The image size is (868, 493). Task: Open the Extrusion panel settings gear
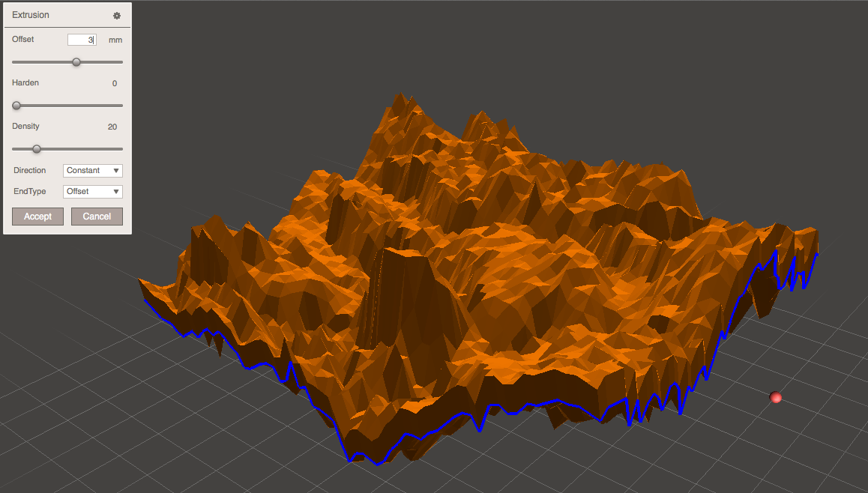coord(116,15)
